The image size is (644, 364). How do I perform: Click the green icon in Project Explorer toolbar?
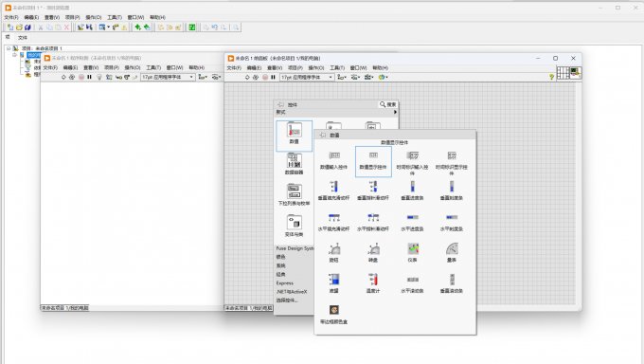pyautogui.click(x=192, y=27)
